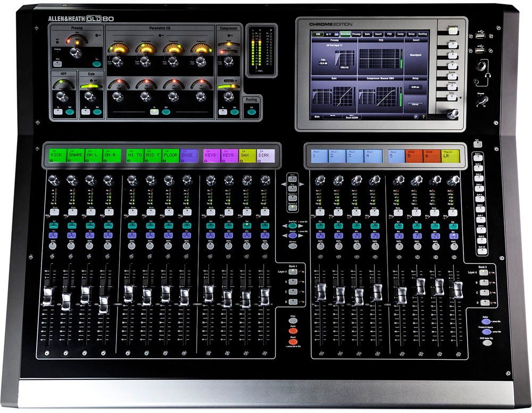Mute the KICK channel
Screen dimensions: 532x413
point(54,212)
